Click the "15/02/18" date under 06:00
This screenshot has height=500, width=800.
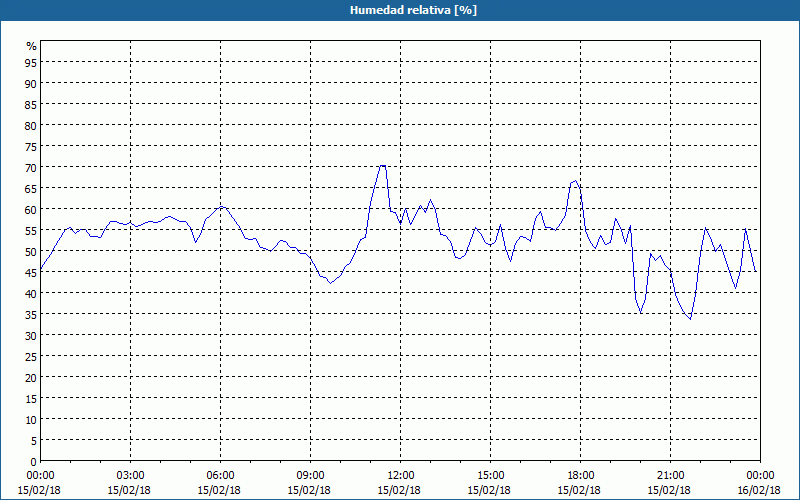click(219, 490)
